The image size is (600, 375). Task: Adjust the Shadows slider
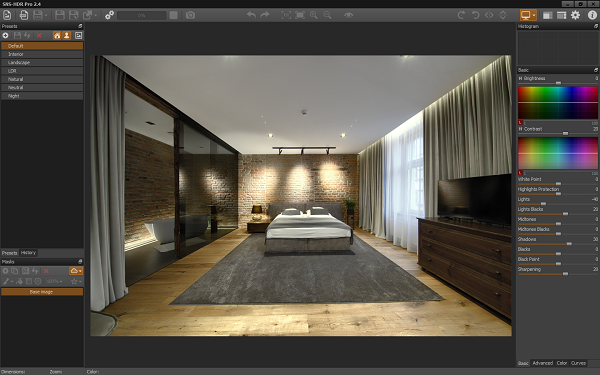coord(558,243)
